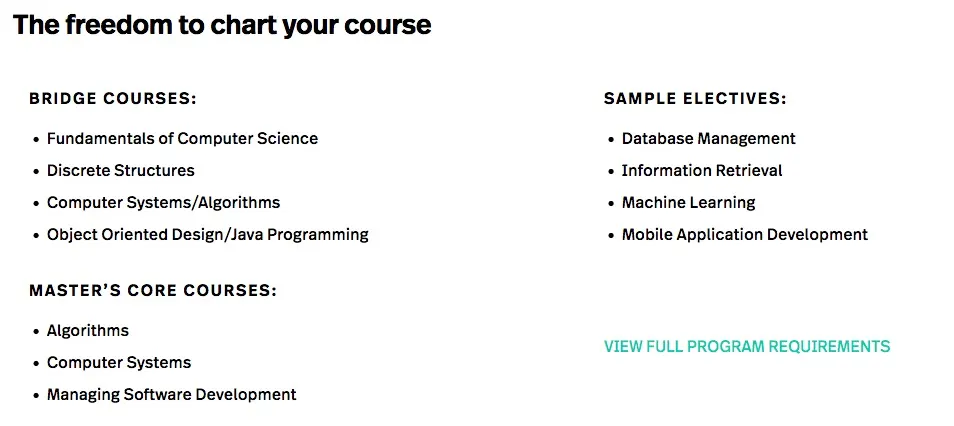Viewport: 954px width, 426px height.
Task: Click the bullet before Fundamentals of Computer Science
Action: click(36, 140)
